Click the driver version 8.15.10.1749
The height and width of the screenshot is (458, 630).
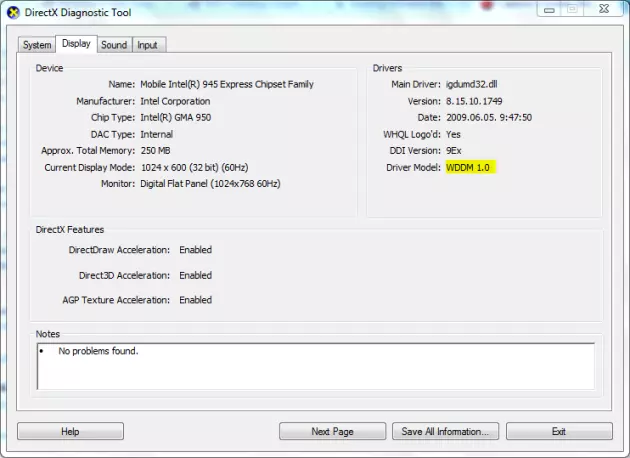(474, 101)
